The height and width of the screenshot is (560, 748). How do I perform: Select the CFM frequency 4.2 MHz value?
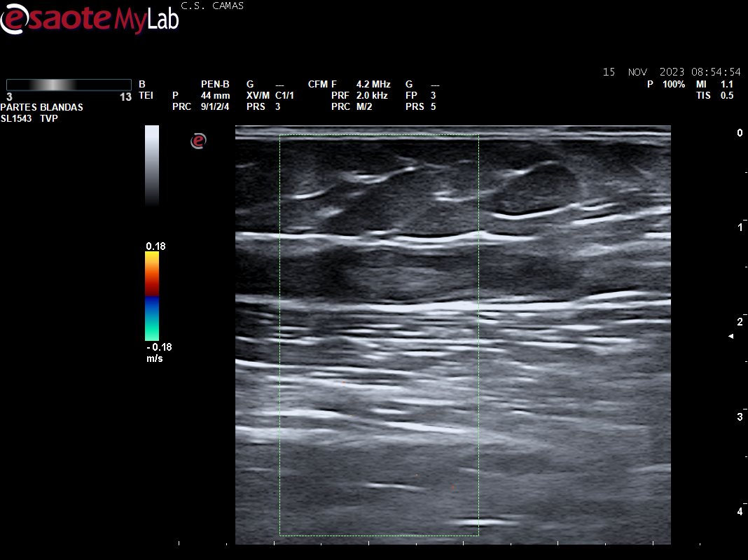pyautogui.click(x=373, y=84)
